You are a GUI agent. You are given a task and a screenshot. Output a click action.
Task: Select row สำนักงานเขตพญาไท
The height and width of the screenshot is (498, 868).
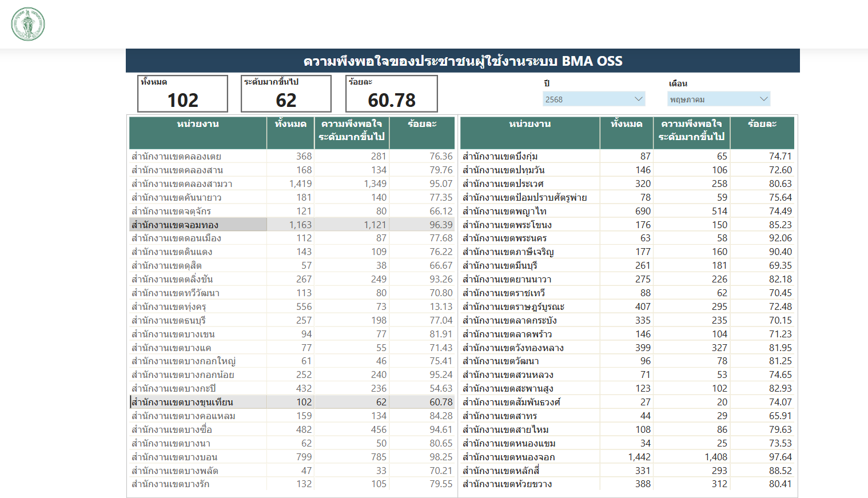coord(627,211)
